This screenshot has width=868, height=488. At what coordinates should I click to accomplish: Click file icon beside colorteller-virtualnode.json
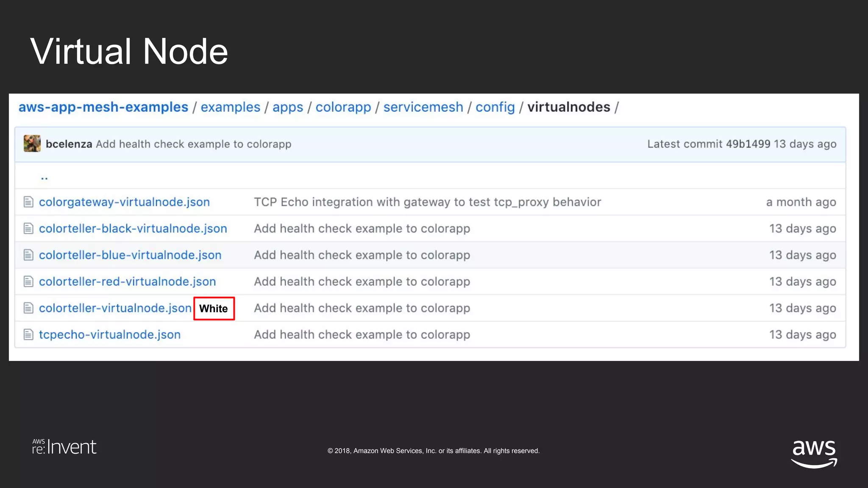pos(28,308)
